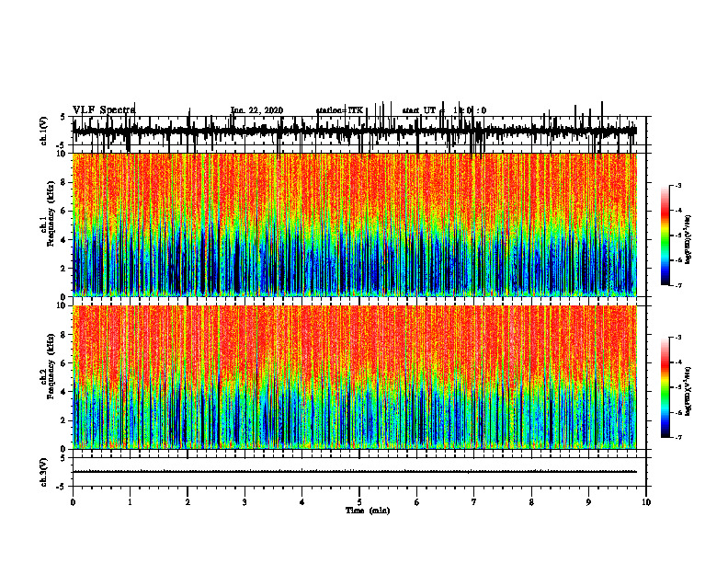Click the '6' tick on the time axis

click(x=417, y=502)
